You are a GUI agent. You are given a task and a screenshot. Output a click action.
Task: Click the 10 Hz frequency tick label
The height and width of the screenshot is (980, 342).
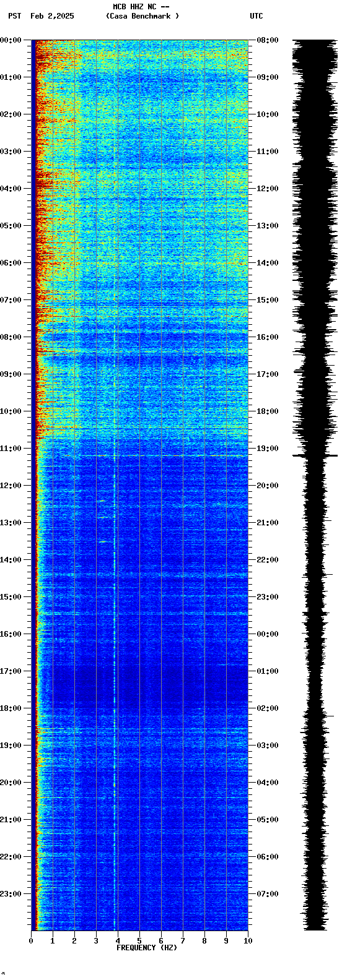pyautogui.click(x=248, y=941)
